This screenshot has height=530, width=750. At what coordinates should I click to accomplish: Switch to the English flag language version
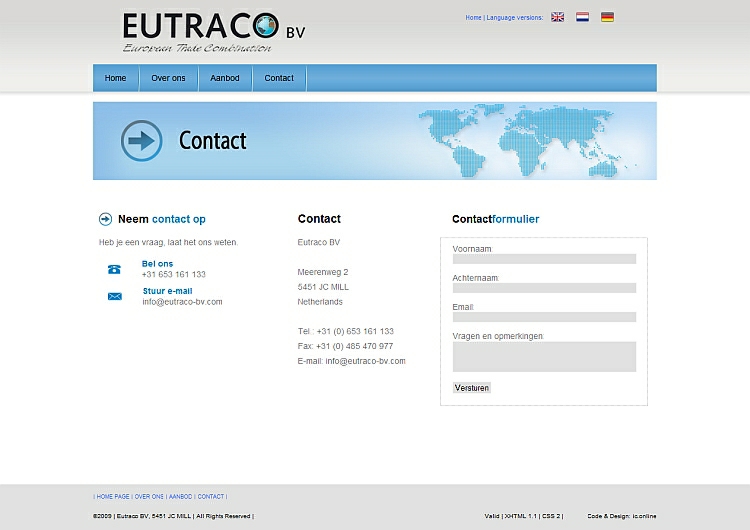tap(557, 17)
